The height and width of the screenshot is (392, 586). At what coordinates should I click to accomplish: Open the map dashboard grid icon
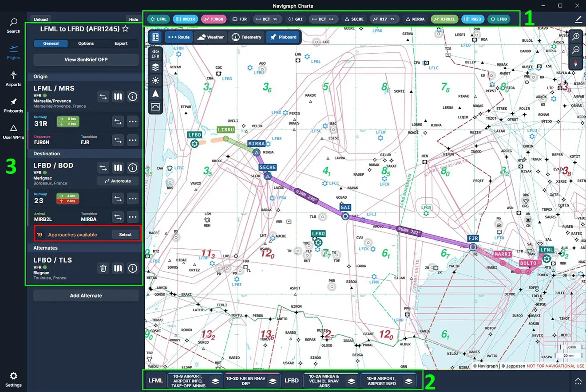pyautogui.click(x=155, y=37)
